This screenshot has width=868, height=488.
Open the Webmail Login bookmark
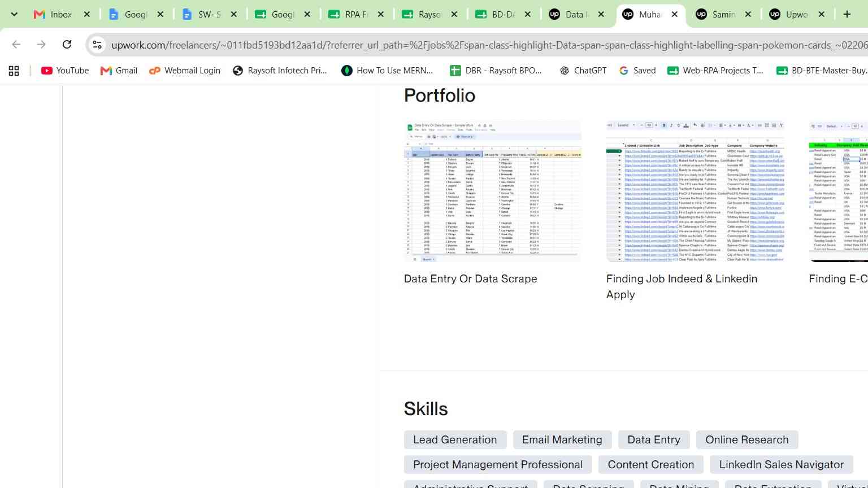point(185,71)
